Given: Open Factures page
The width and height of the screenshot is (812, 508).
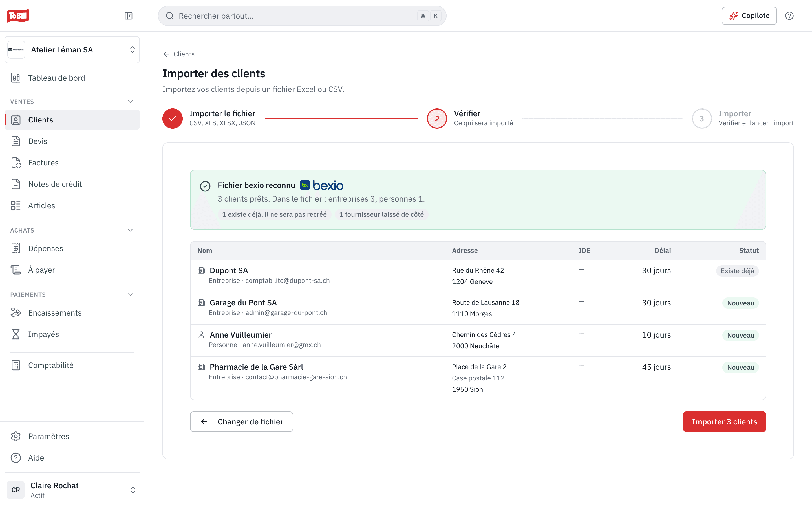Looking at the screenshot, I should click(72, 163).
